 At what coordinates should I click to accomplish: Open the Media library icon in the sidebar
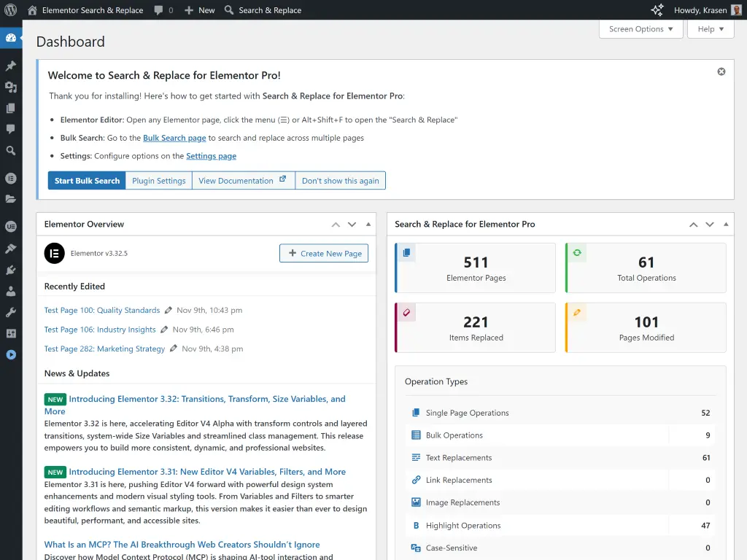11,87
